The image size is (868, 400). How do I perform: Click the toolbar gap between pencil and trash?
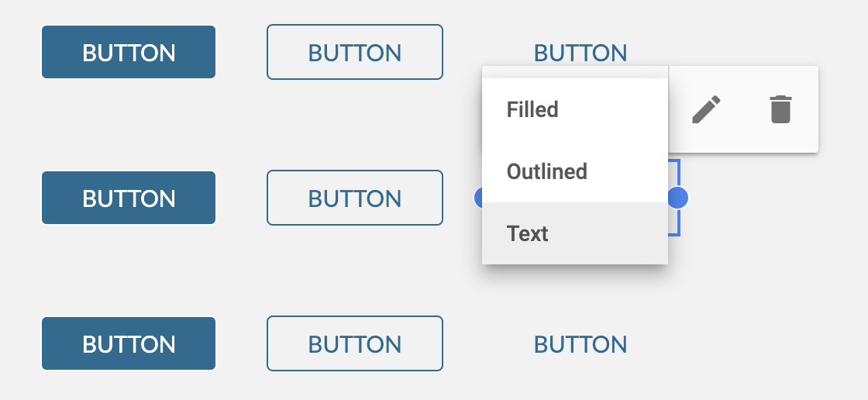coord(745,109)
